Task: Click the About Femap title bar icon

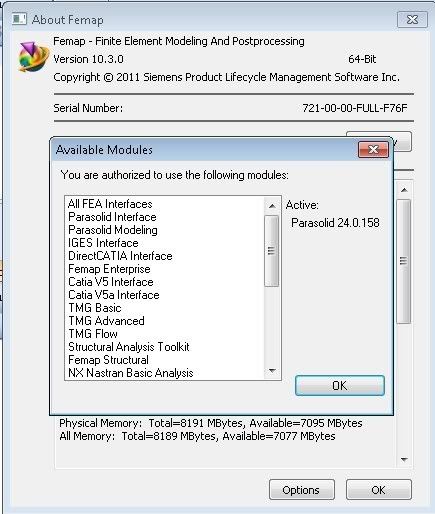Action: pos(19,19)
